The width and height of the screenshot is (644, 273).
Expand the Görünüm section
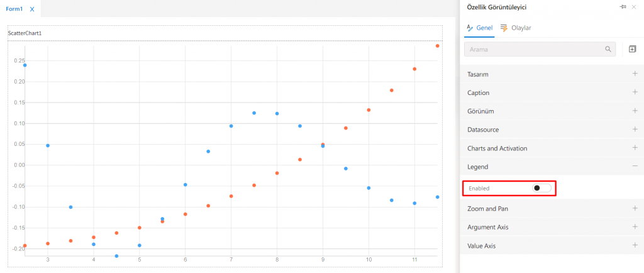coord(635,111)
